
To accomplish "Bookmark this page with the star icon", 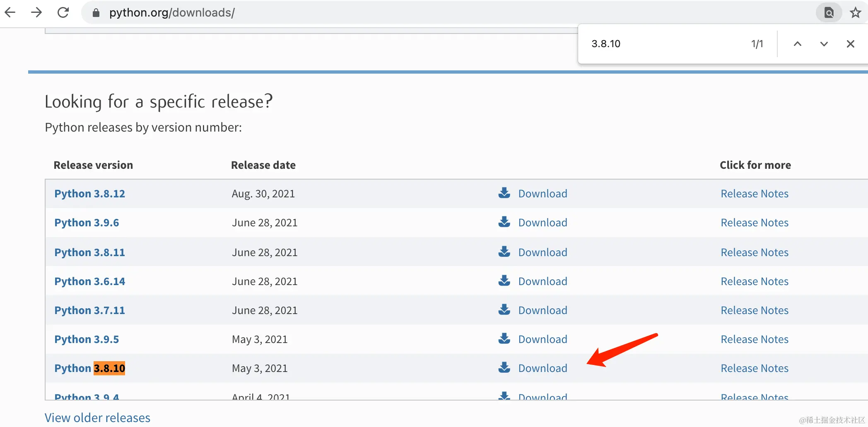I will (x=856, y=13).
